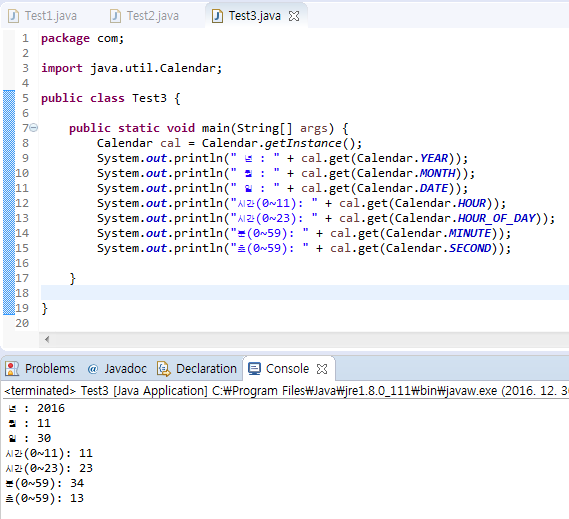569x519 pixels.
Task: Click the Test3.java file icon
Action: (217, 16)
